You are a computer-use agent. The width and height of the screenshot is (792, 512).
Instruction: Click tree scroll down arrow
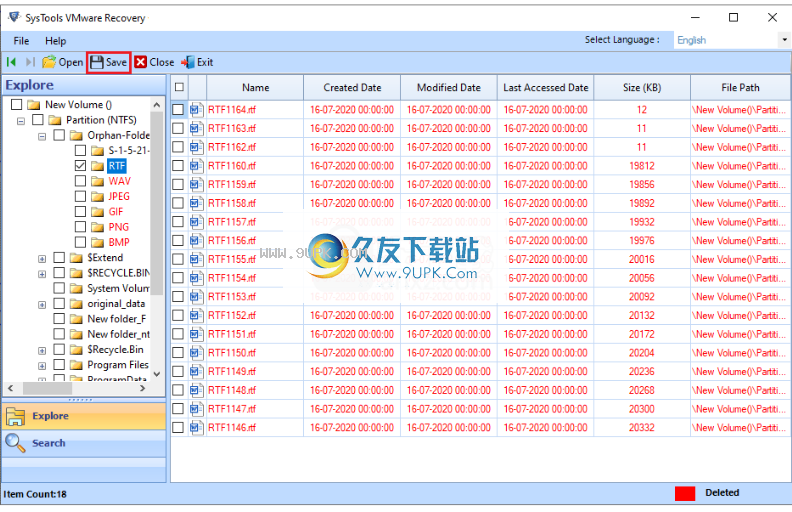[157, 374]
